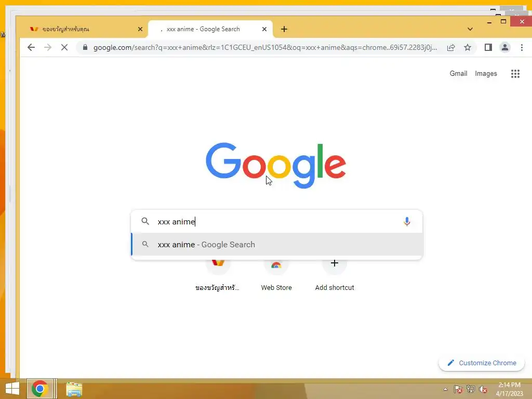Viewport: 532px width, 399px height.
Task: Select the xxx anime - Google Search suggestion
Action: coord(277,245)
